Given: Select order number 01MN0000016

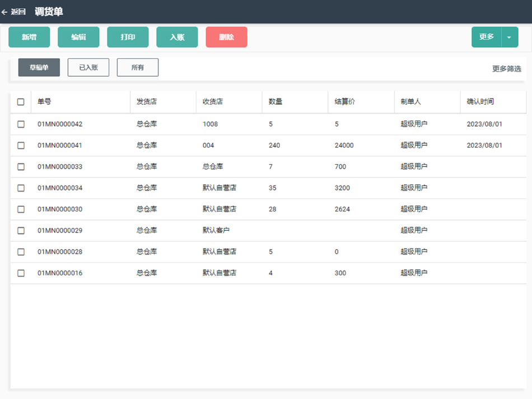Looking at the screenshot, I should pos(60,273).
